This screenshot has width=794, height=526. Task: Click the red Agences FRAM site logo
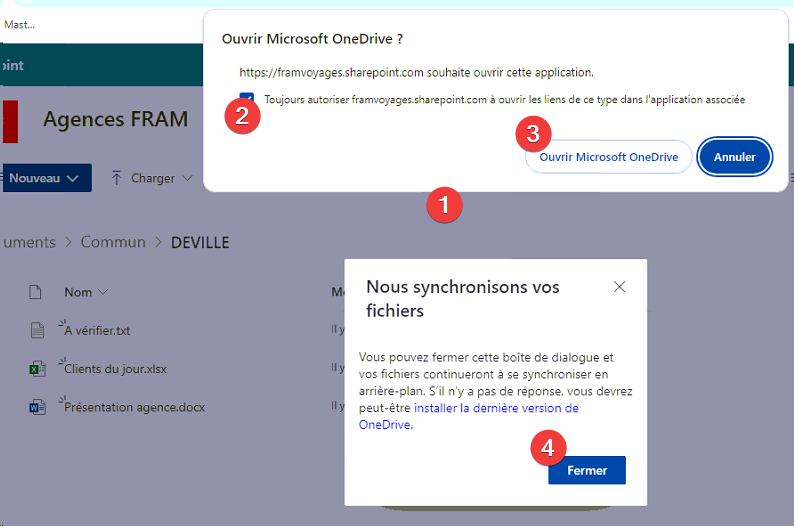[11, 122]
